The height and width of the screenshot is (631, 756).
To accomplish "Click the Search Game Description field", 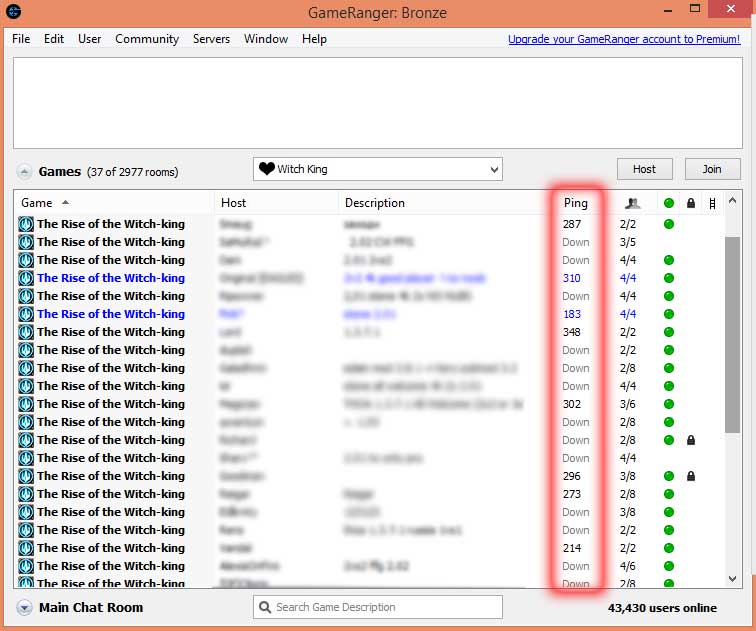I will (378, 607).
